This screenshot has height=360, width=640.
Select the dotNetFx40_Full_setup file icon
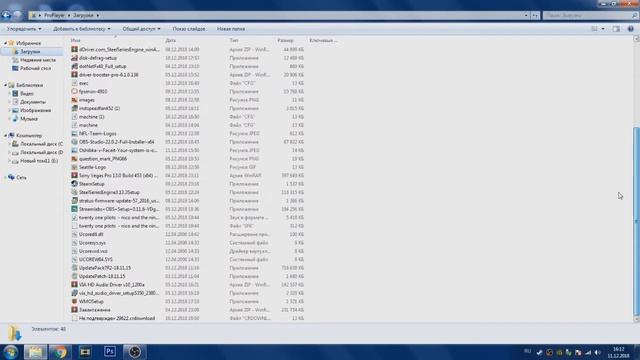click(74, 66)
